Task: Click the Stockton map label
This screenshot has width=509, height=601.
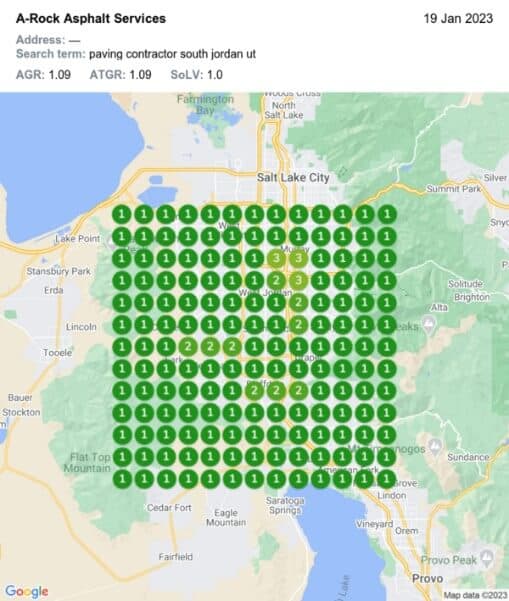Action: tap(21, 412)
